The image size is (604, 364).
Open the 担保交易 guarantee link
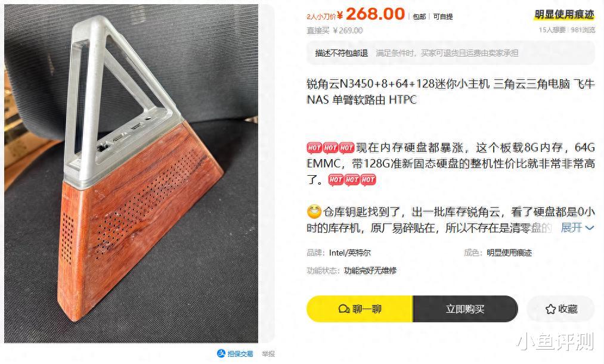(x=235, y=354)
